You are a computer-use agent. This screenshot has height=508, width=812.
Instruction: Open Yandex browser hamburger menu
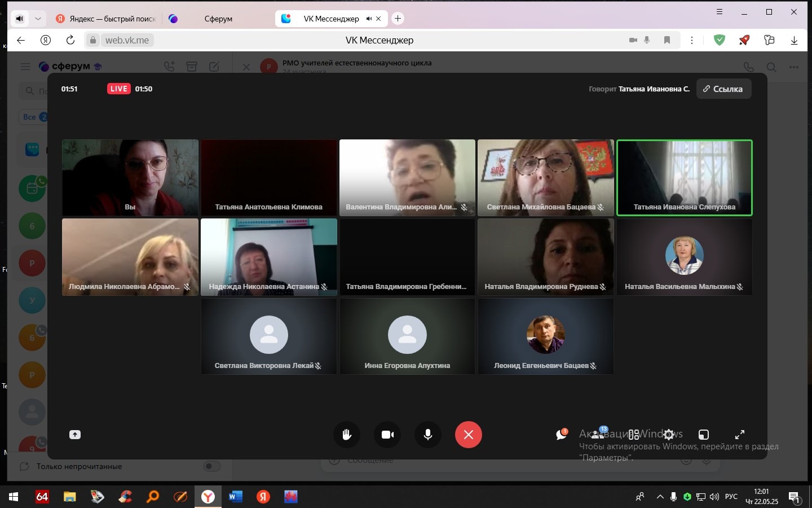coord(720,12)
